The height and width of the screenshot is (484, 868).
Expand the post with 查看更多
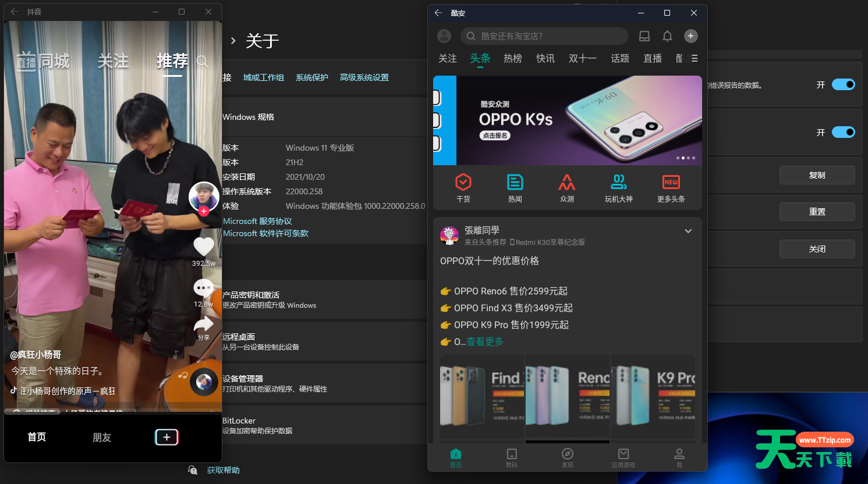484,341
